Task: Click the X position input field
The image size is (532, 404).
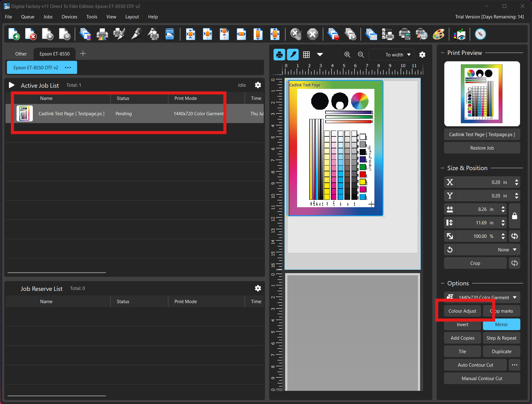Action: (481, 182)
